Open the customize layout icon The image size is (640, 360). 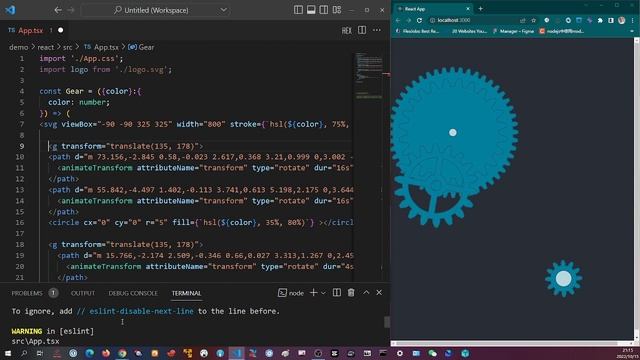tap(337, 10)
